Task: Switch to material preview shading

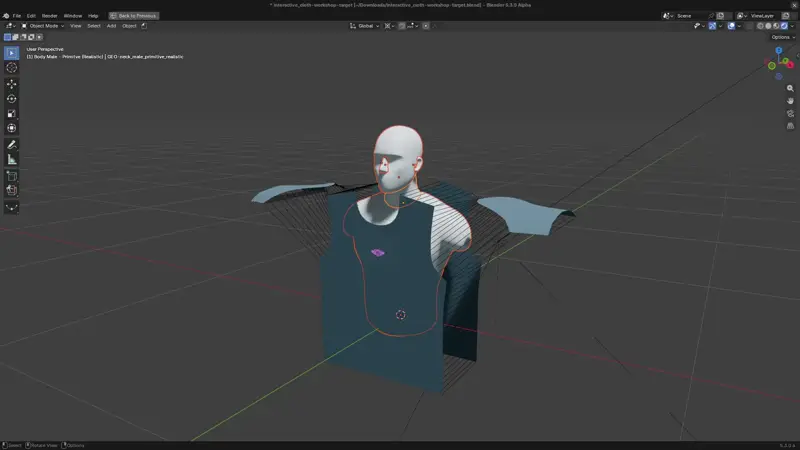Action: click(x=776, y=26)
